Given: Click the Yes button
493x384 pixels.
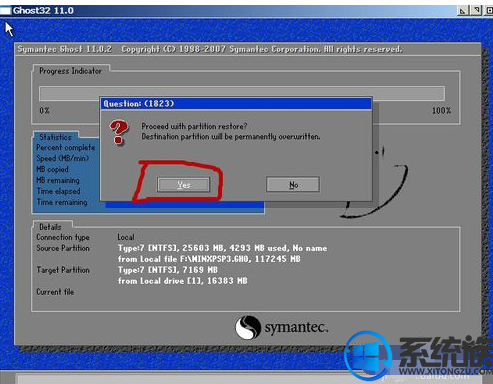Looking at the screenshot, I should click(184, 185).
